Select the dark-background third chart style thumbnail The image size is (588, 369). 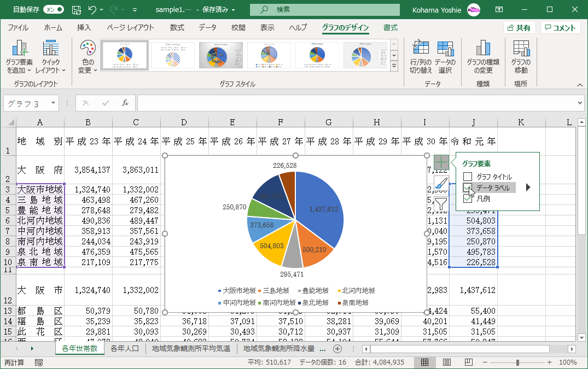coord(221,55)
